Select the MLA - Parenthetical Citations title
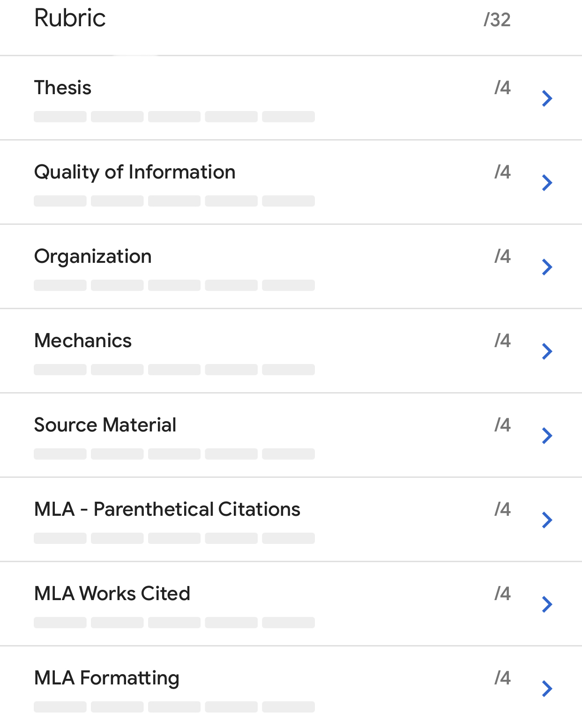 167,509
